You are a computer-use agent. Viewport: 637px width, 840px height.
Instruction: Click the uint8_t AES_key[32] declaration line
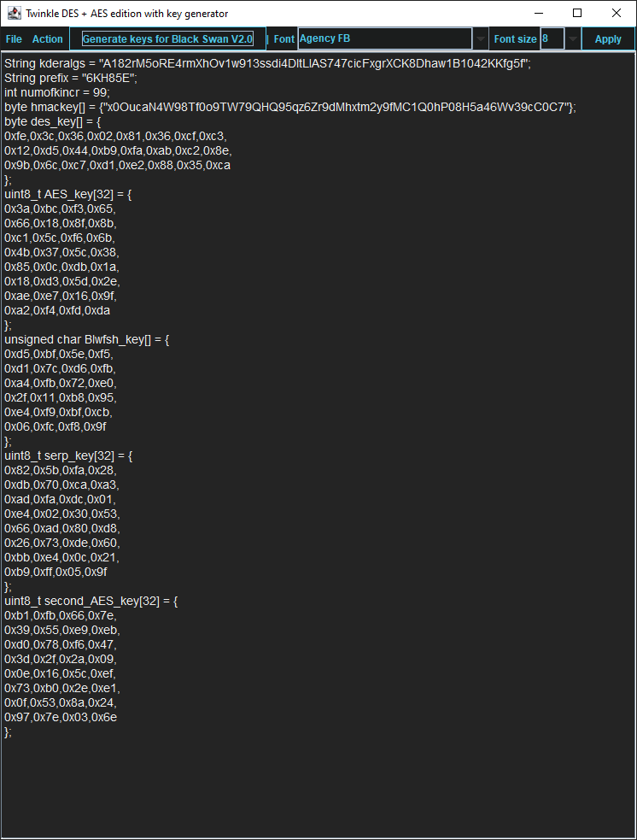pyautogui.click(x=68, y=195)
